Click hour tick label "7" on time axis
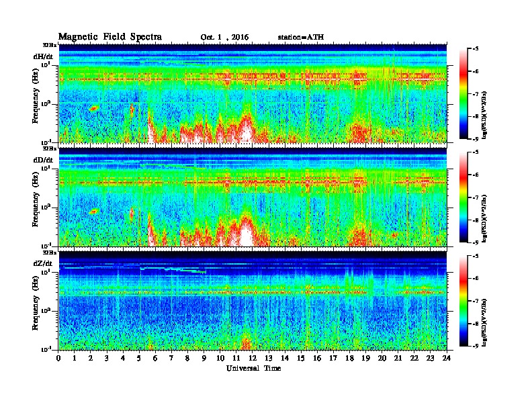Image resolution: width=532 pixels, height=411 pixels. click(172, 359)
